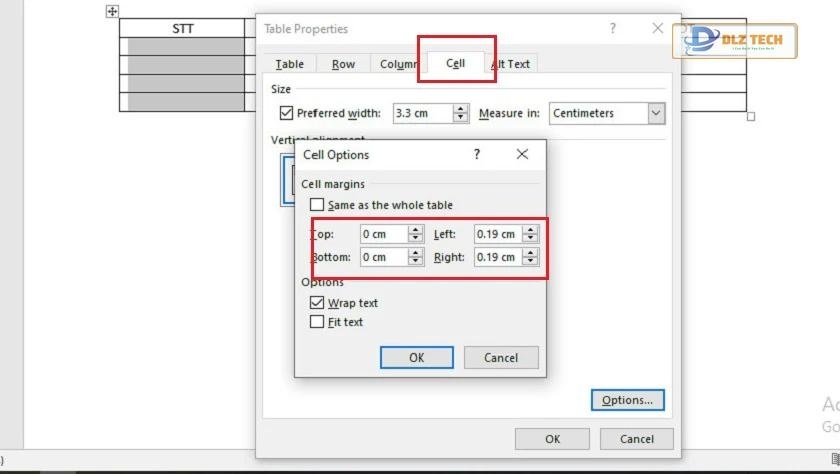840x474 pixels.
Task: Increase Preferred width using spinner arrows
Action: tap(460, 109)
